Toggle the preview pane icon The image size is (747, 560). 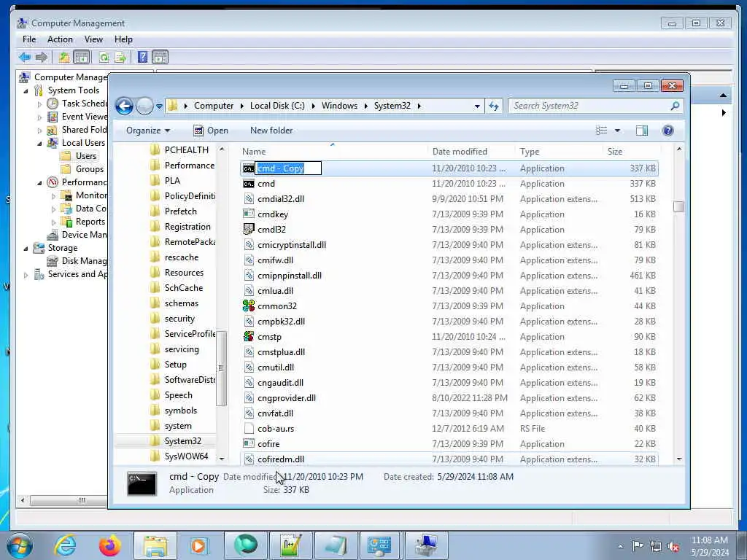(642, 131)
